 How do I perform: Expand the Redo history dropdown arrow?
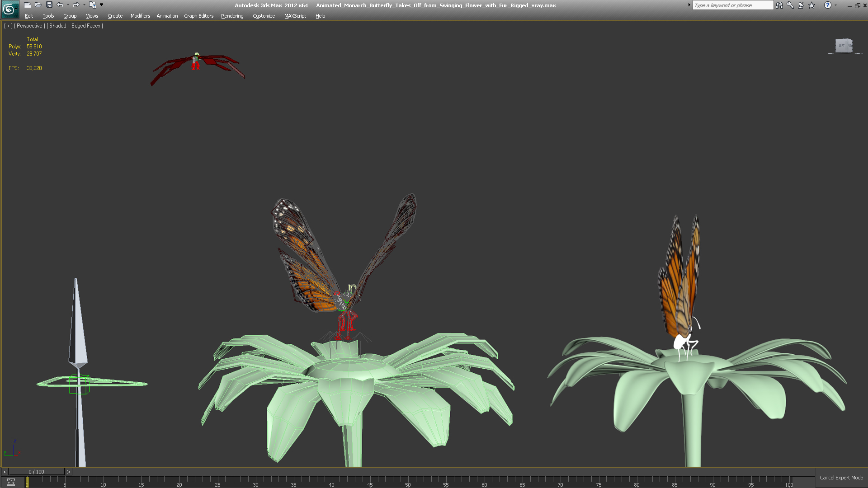pos(84,5)
